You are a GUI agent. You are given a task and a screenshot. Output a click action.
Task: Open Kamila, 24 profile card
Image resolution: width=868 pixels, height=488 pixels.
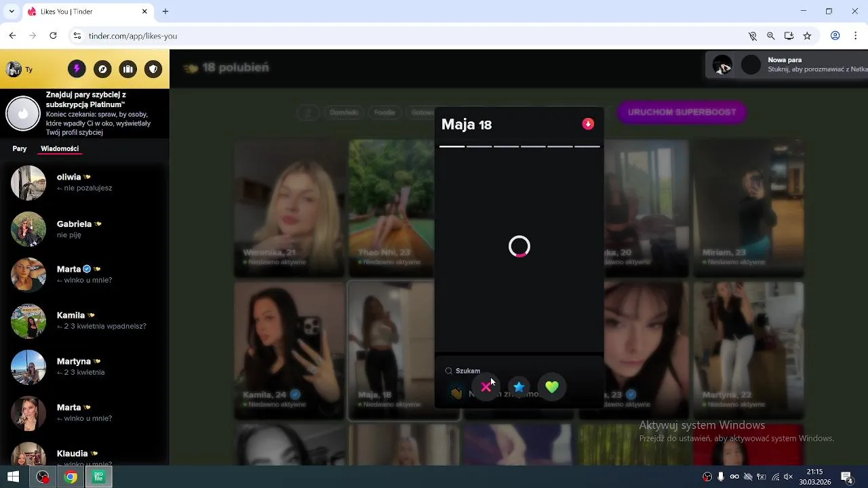(290, 350)
